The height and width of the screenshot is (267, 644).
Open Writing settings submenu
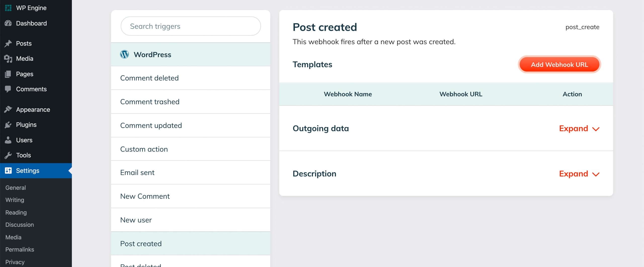tap(15, 200)
